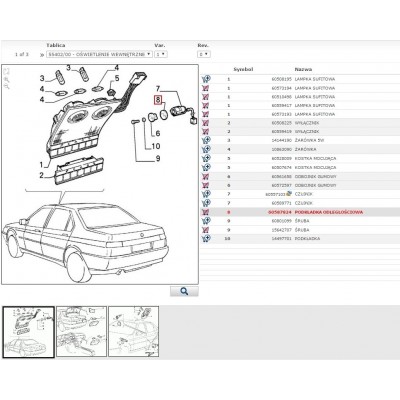Click callout number 9 in the diagram
The height and width of the screenshot is (400, 400).
point(158,159)
